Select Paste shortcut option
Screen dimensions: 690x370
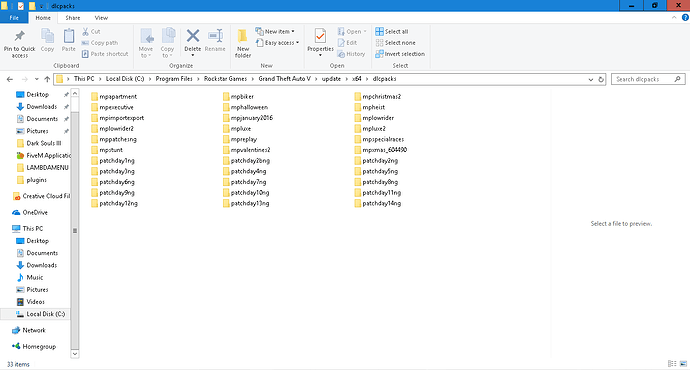coord(105,54)
